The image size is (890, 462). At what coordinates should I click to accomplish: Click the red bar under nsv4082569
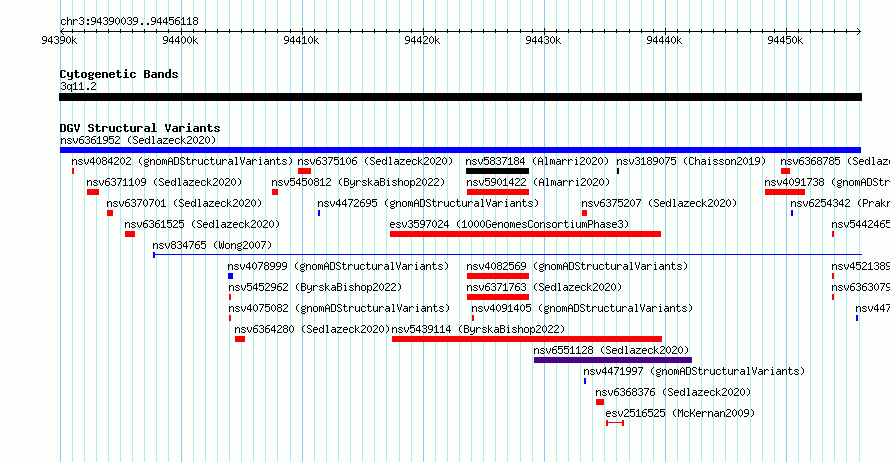(498, 276)
